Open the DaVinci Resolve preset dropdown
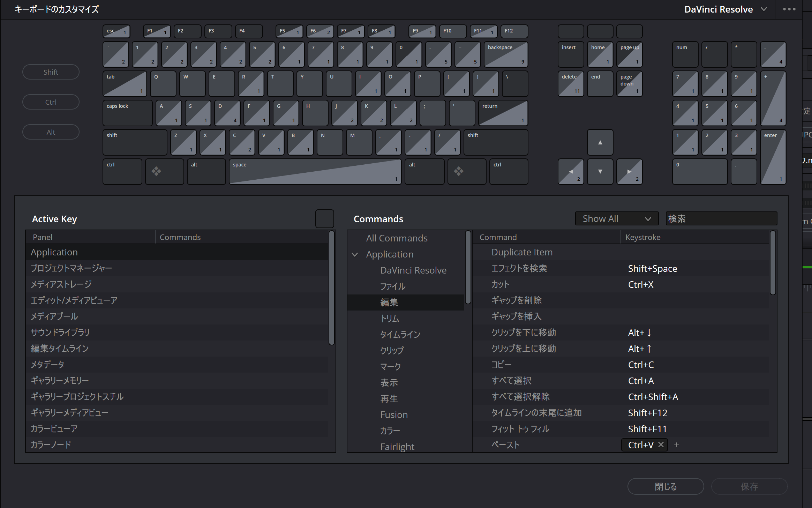This screenshot has width=812, height=508. click(725, 9)
